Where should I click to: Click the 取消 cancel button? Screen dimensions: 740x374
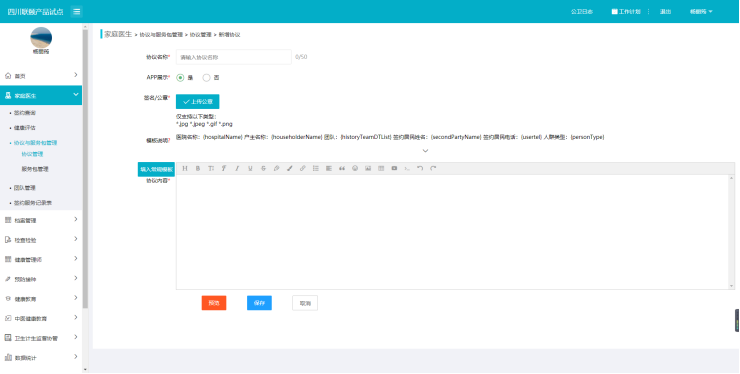(305, 303)
